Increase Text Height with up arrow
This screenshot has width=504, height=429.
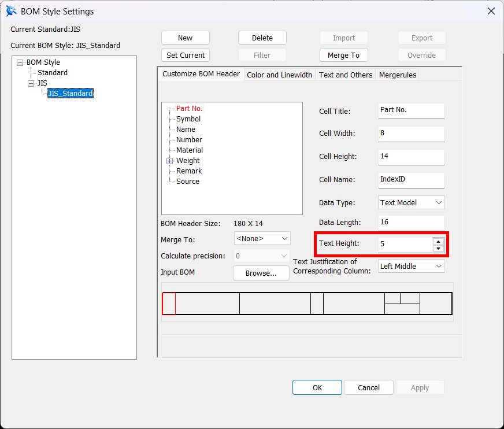point(439,241)
